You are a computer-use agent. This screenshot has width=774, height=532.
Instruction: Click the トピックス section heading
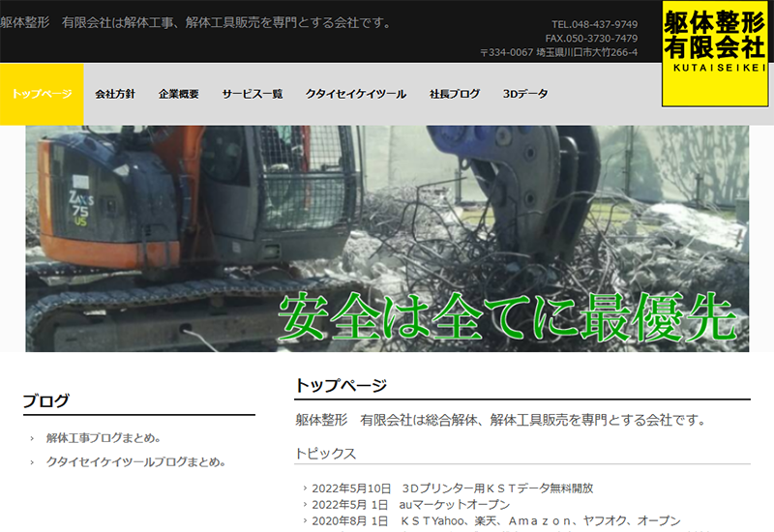(325, 454)
